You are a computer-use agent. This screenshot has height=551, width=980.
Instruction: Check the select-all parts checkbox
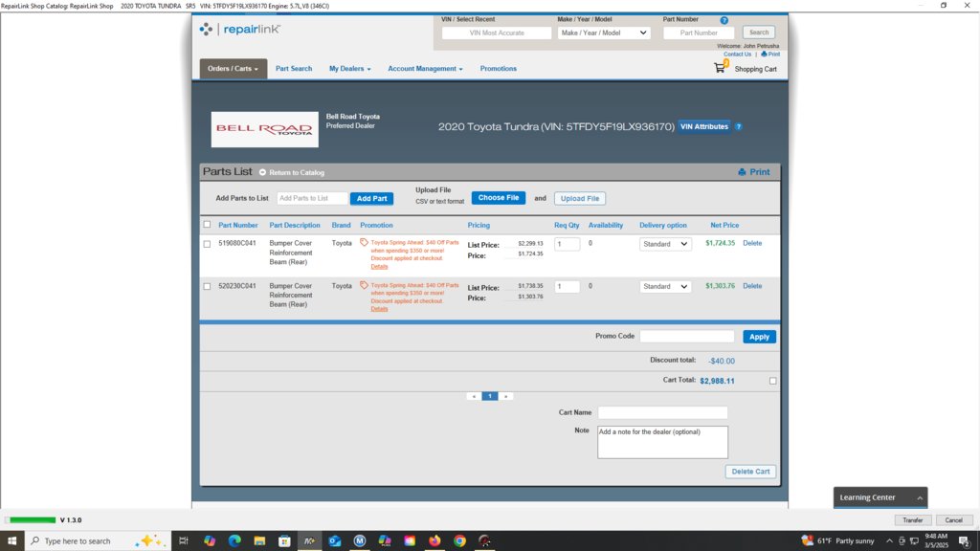207,225
